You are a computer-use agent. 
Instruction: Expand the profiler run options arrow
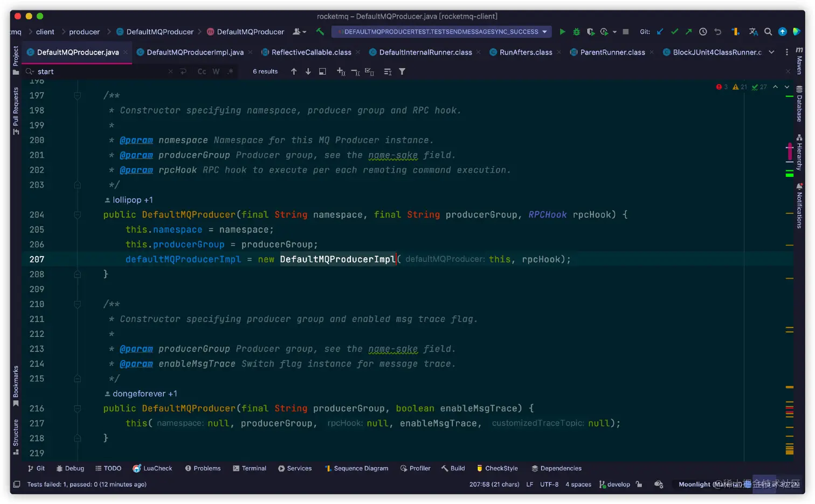click(614, 32)
